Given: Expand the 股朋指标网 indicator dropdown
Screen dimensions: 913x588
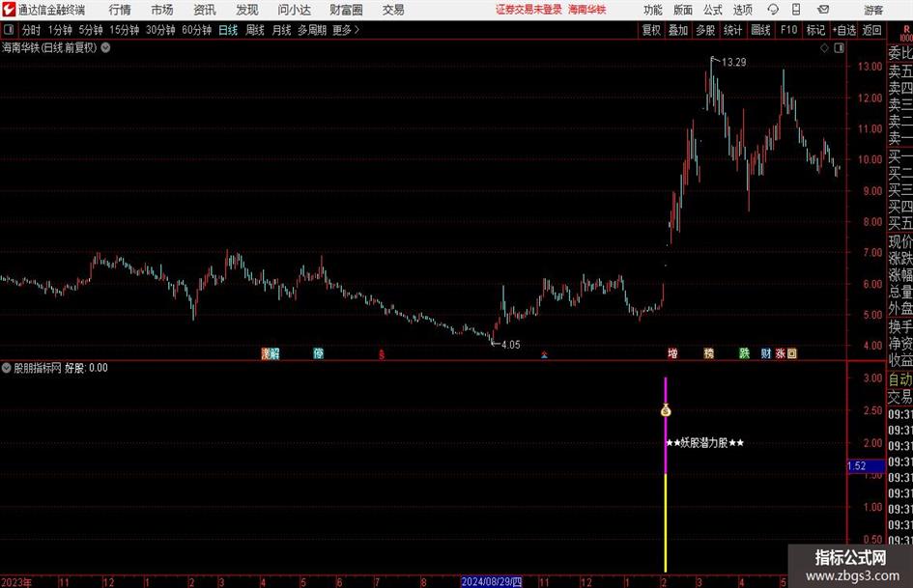Looking at the screenshot, I should (x=7, y=368).
